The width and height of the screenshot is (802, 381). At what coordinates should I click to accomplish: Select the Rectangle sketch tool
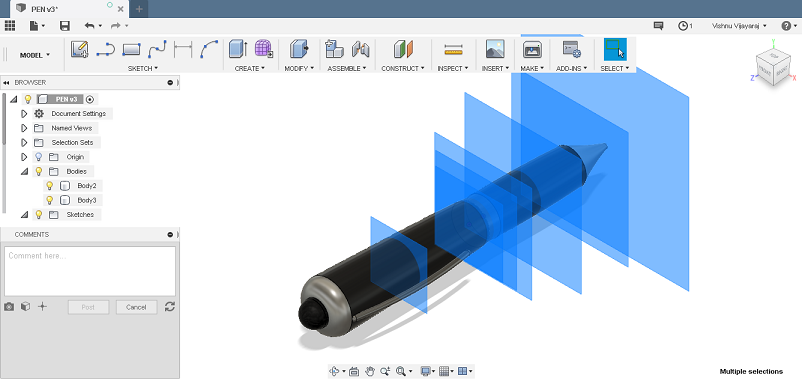tap(131, 49)
